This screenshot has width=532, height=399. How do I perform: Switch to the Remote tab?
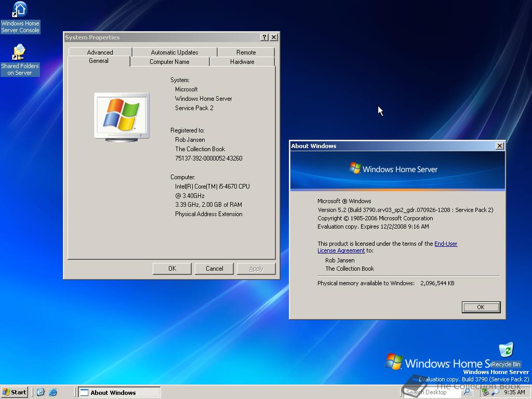point(246,52)
